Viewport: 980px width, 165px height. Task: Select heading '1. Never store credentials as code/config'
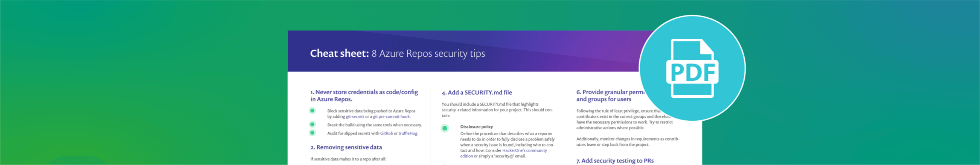[364, 95]
